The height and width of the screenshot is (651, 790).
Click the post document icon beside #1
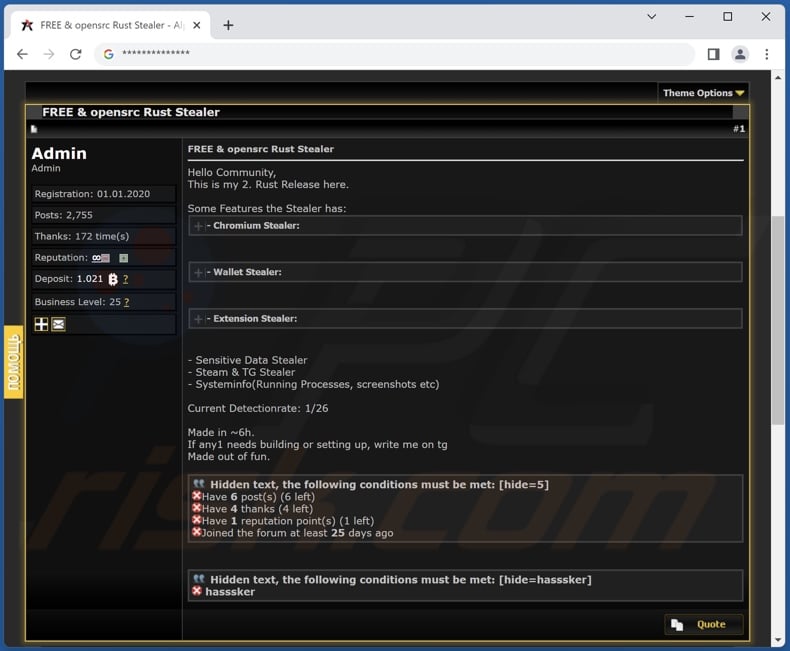tap(34, 129)
